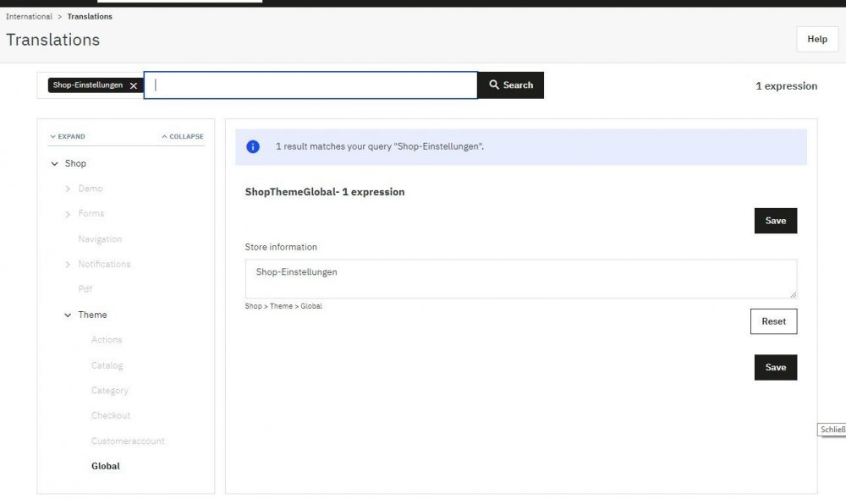This screenshot has height=504, width=846.
Task: Select Customeraccount under Theme
Action: (128, 441)
